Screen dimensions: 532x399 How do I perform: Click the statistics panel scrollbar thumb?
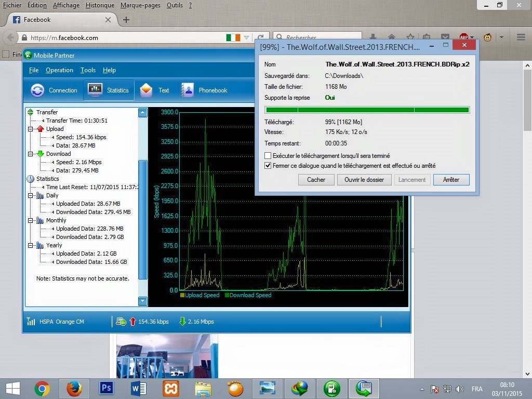coord(143,220)
